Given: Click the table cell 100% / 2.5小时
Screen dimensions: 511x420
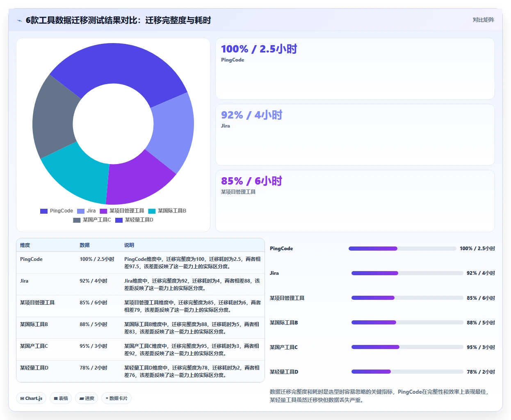Looking at the screenshot, I should coord(97,259).
